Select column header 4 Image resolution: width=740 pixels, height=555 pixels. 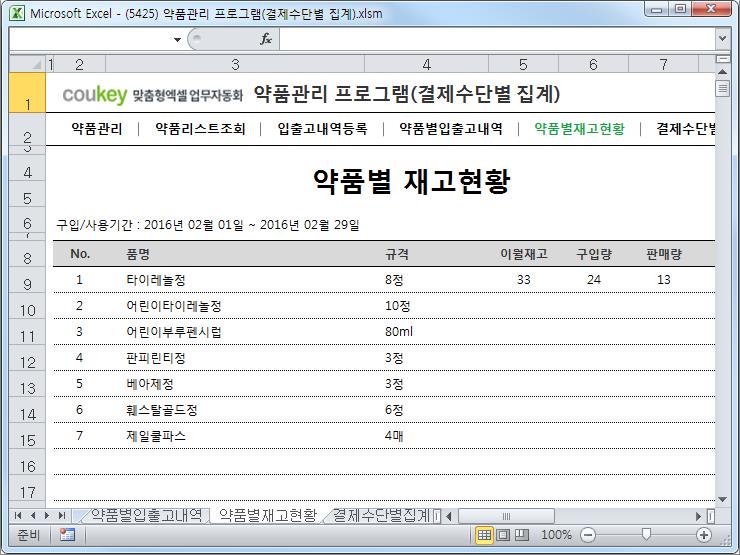pyautogui.click(x=427, y=64)
